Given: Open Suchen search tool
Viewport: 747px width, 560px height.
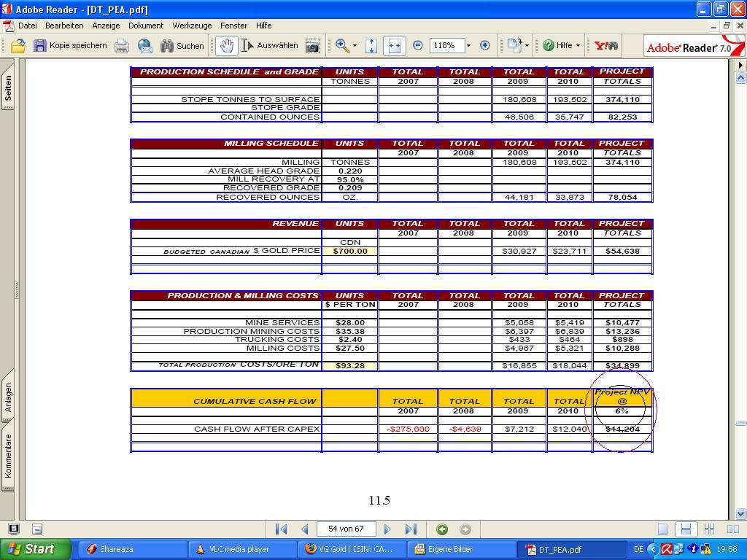Looking at the screenshot, I should coord(182,46).
